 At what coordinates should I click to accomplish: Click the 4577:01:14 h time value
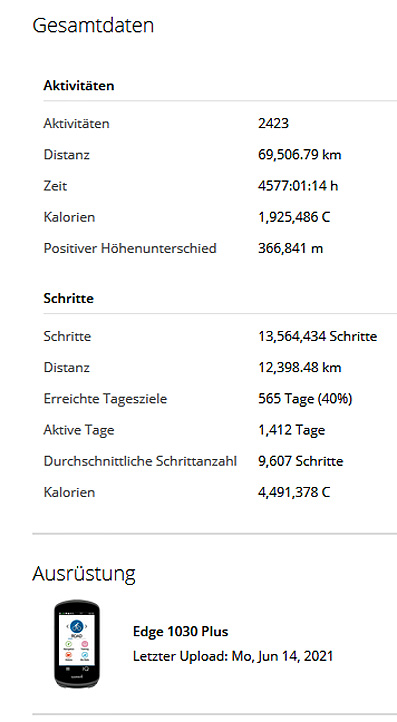click(x=298, y=186)
